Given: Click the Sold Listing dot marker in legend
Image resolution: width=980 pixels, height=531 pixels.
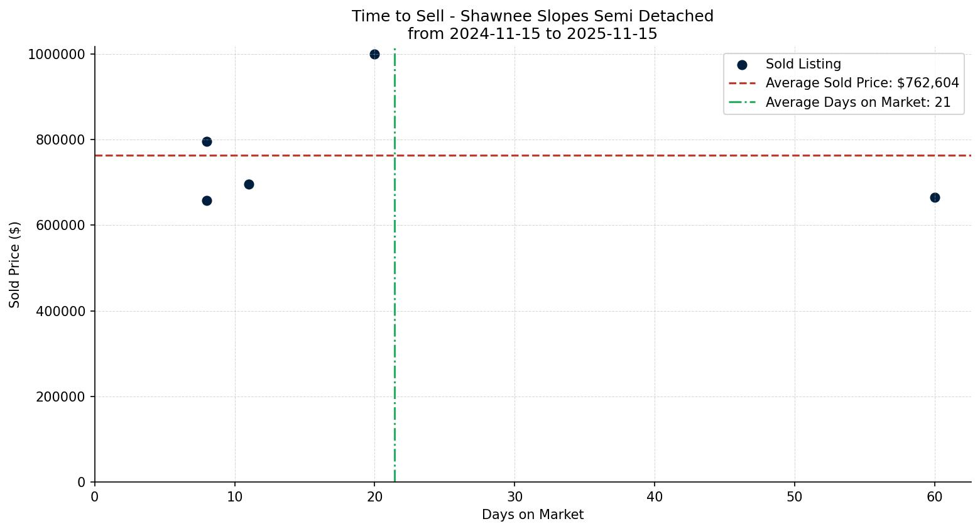Looking at the screenshot, I should coord(742,65).
